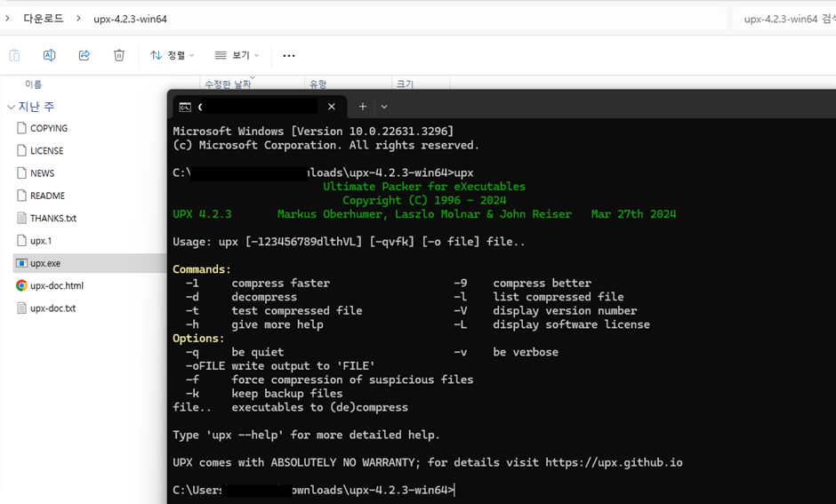The width and height of the screenshot is (836, 504).
Task: Click the Delete trash icon in Explorer toolbar
Action: click(119, 55)
